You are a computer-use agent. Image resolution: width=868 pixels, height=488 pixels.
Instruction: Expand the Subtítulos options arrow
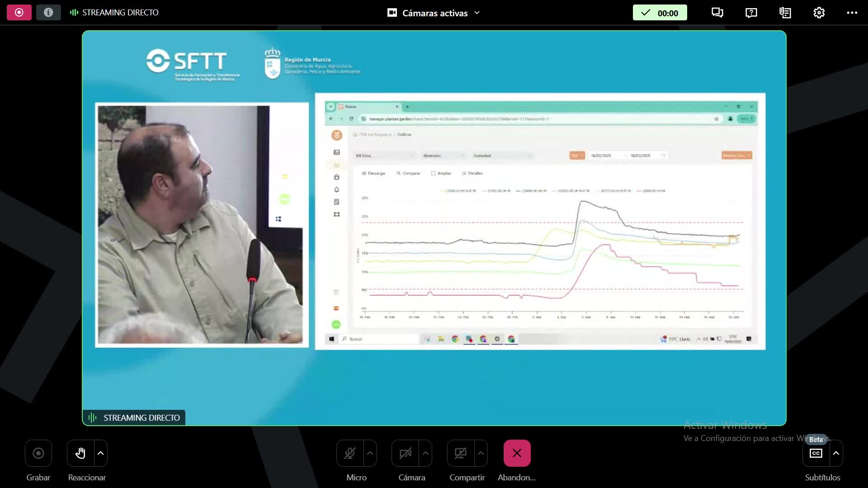point(836,453)
